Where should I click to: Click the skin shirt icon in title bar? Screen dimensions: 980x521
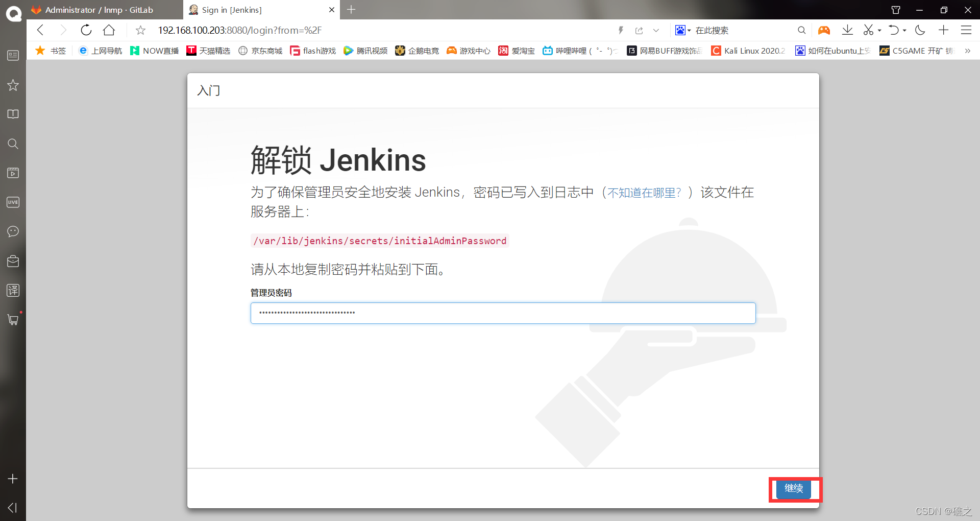pyautogui.click(x=896, y=10)
